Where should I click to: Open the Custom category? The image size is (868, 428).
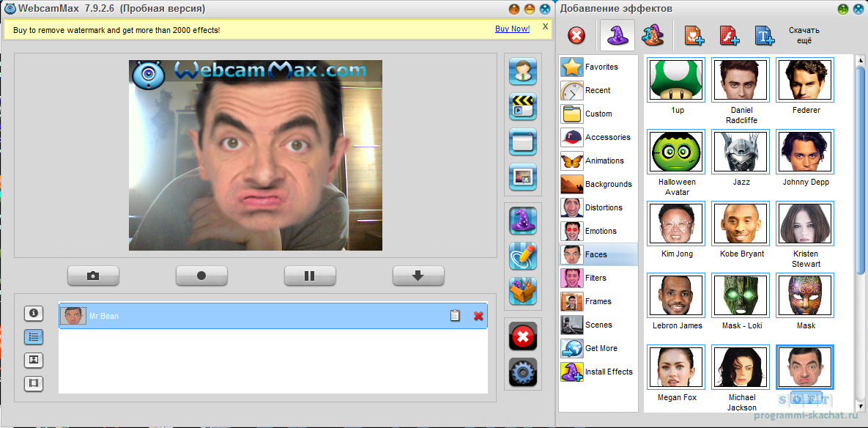click(599, 114)
